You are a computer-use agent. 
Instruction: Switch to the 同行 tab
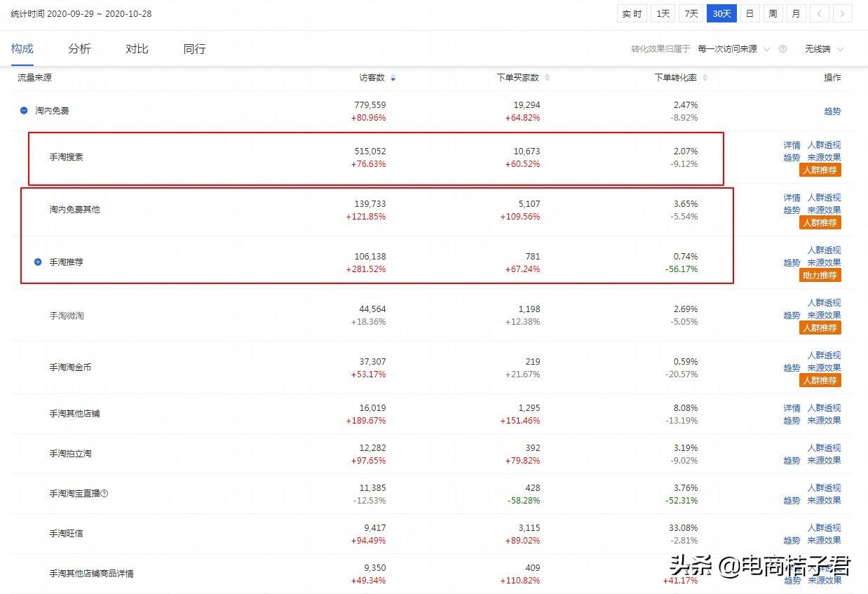point(194,48)
